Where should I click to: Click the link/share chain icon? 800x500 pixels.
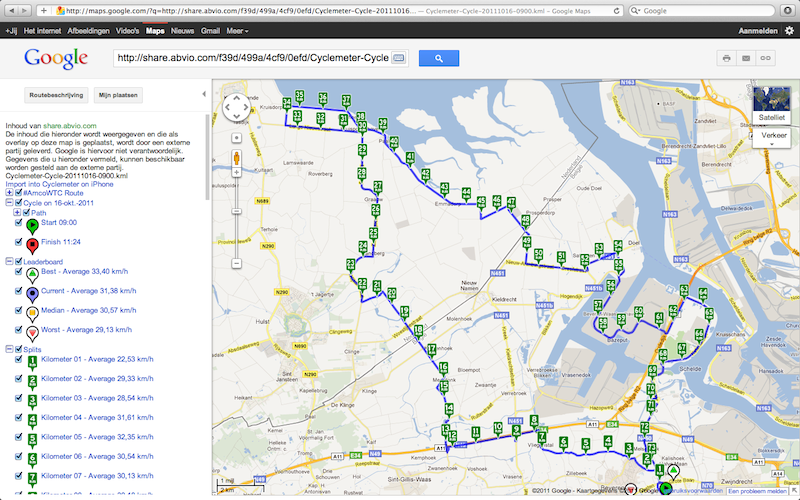[765, 58]
